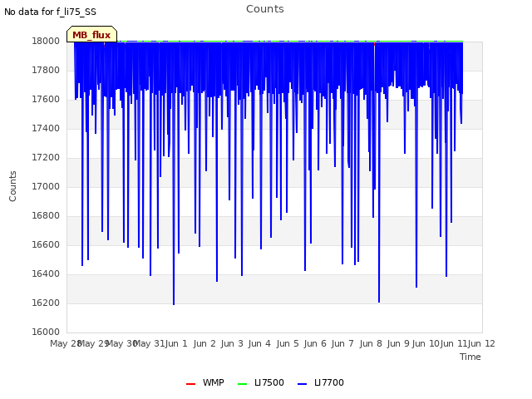The height and width of the screenshot is (399, 532).
Task: Click the 'Time' x-axis label
Action: click(470, 357)
